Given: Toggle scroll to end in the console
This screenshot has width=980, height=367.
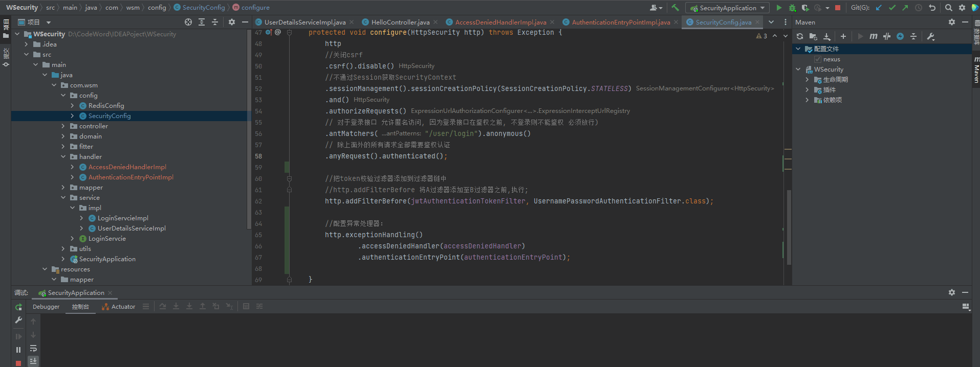Looking at the screenshot, I should (x=33, y=361).
